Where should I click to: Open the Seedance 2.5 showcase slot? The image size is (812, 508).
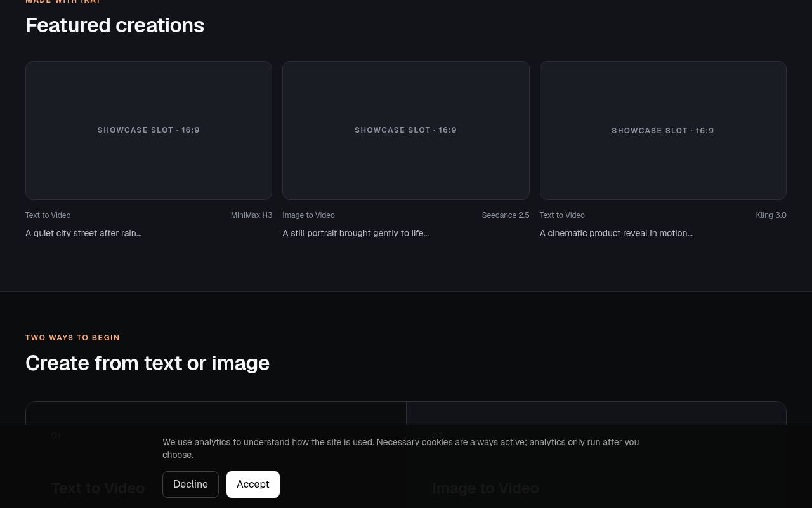[x=406, y=130]
